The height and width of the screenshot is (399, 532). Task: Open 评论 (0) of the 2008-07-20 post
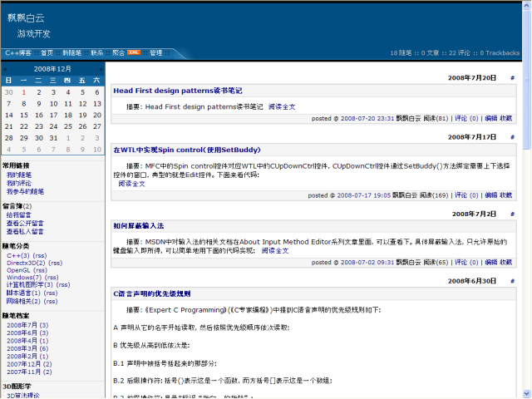(466, 118)
